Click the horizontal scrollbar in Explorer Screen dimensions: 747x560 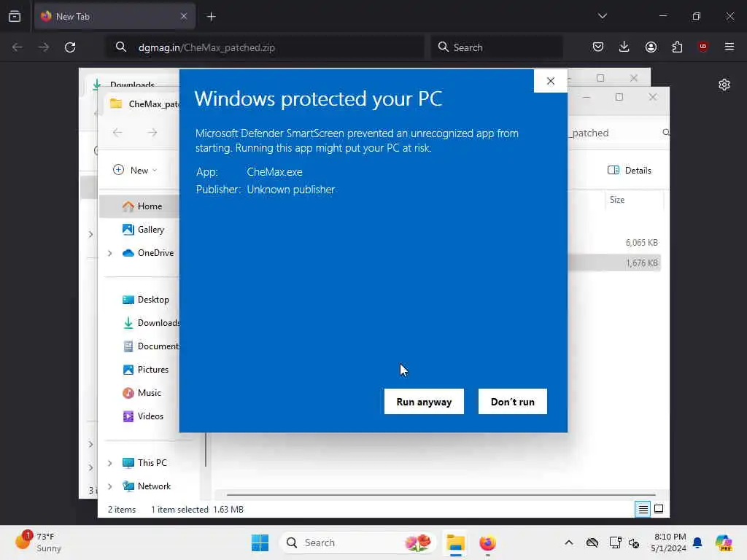pyautogui.click(x=441, y=495)
